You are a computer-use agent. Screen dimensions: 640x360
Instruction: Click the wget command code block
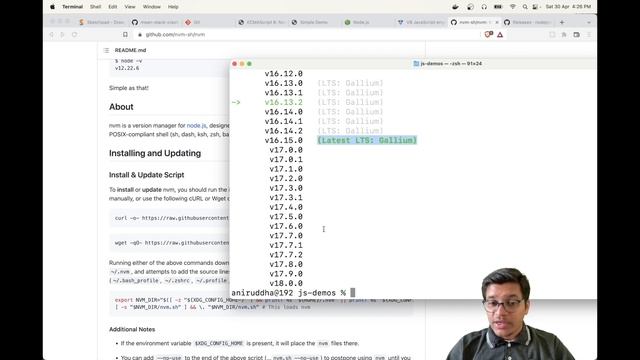[169, 243]
